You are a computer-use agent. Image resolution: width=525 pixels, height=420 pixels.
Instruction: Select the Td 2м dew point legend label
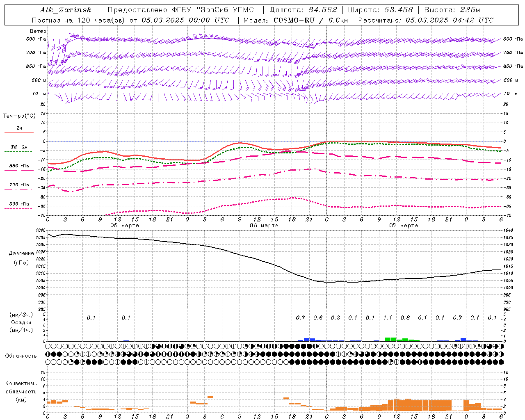click(x=19, y=147)
